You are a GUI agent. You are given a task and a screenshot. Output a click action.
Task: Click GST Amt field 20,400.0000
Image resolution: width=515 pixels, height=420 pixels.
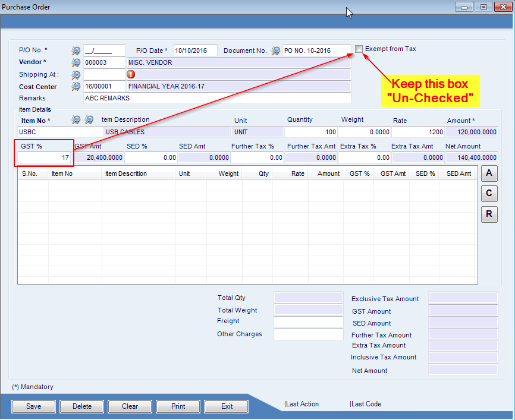98,157
